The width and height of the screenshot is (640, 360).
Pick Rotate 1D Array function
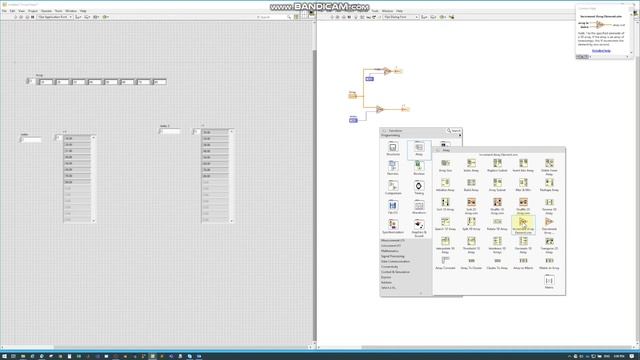pyautogui.click(x=497, y=224)
